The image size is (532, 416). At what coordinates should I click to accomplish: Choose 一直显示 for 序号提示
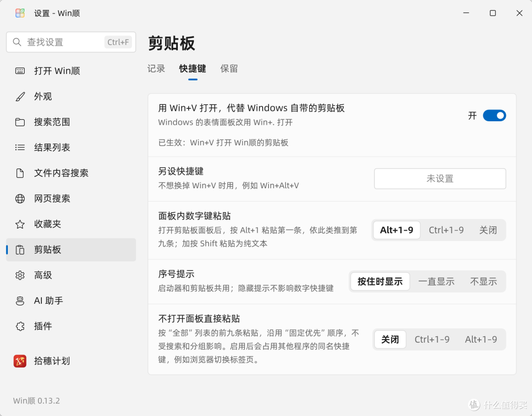click(x=436, y=281)
